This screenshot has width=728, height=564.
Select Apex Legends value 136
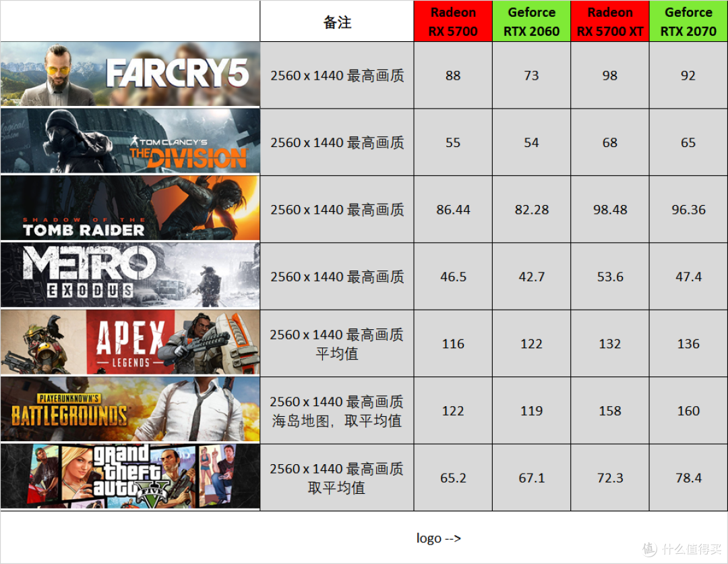[688, 343]
